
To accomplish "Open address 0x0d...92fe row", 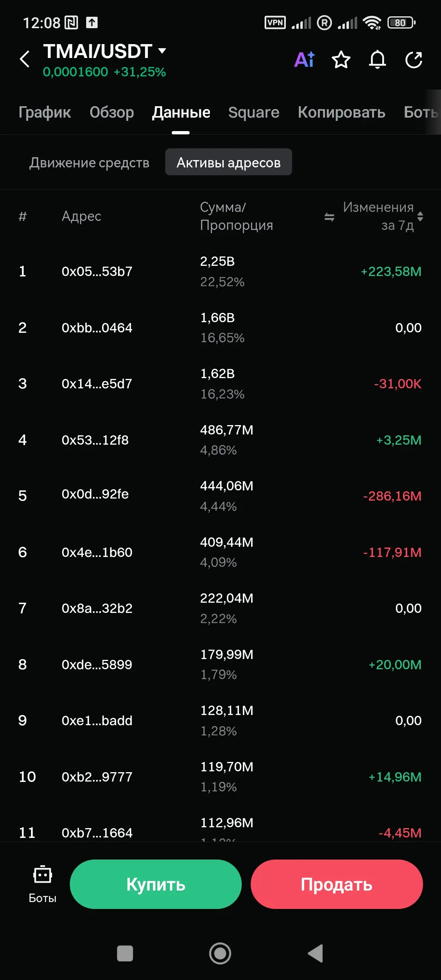I will 220,496.
